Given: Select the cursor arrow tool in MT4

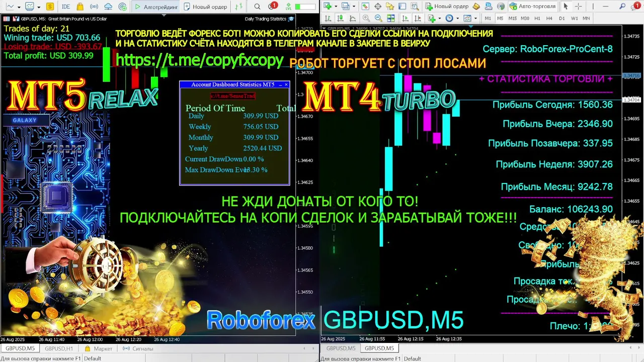Looking at the screenshot, I should (x=566, y=6).
